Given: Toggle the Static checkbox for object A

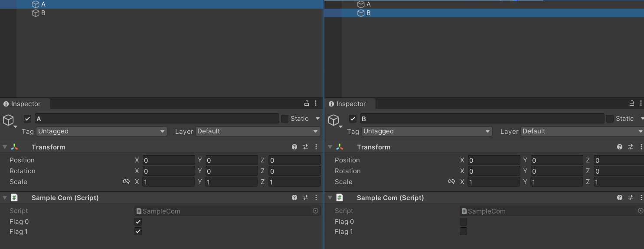Looking at the screenshot, I should (x=284, y=119).
